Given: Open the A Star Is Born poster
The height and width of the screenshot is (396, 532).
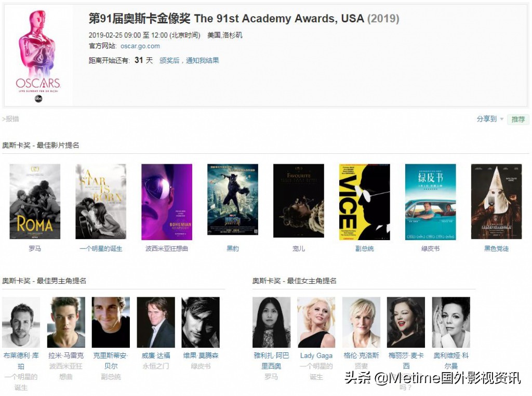Looking at the screenshot, I should pos(101,202).
